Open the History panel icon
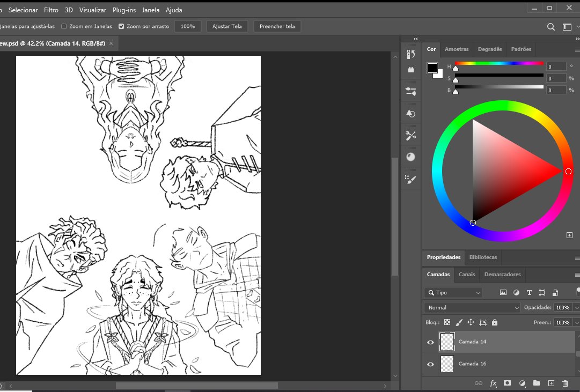The height and width of the screenshot is (392, 580). pyautogui.click(x=410, y=54)
